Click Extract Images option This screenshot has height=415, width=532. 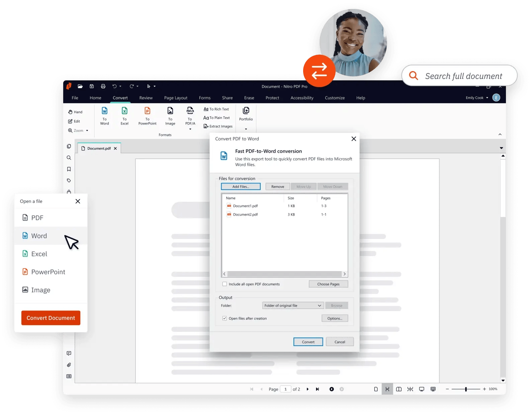(218, 126)
